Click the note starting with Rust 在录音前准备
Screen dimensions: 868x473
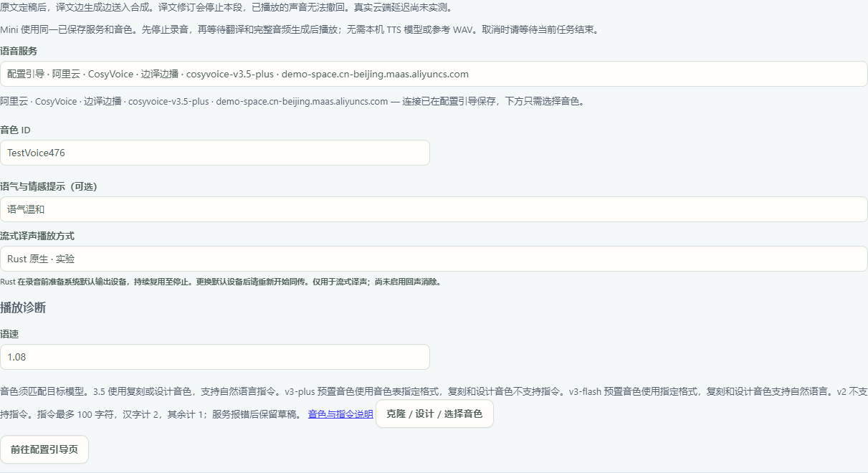(x=220, y=282)
